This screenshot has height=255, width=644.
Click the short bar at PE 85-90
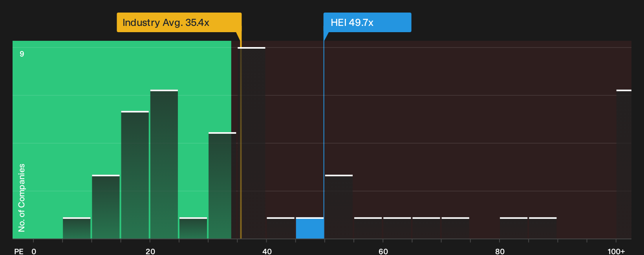[543, 228]
